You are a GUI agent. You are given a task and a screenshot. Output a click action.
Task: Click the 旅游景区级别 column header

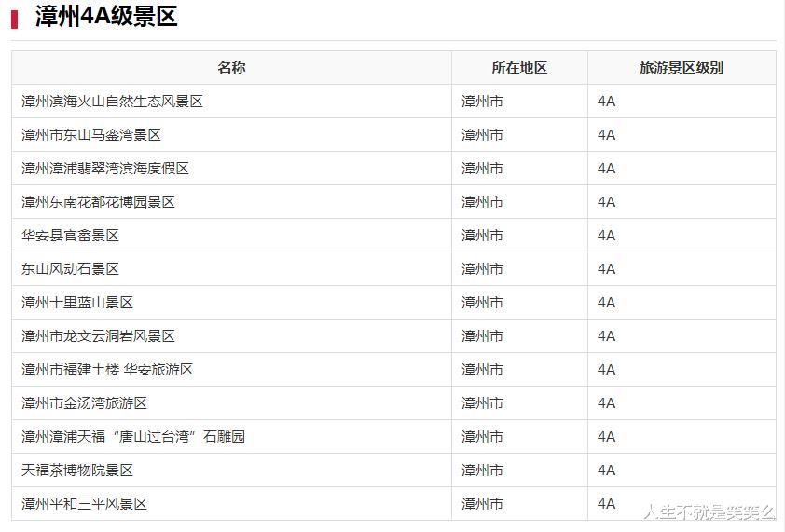coord(682,68)
